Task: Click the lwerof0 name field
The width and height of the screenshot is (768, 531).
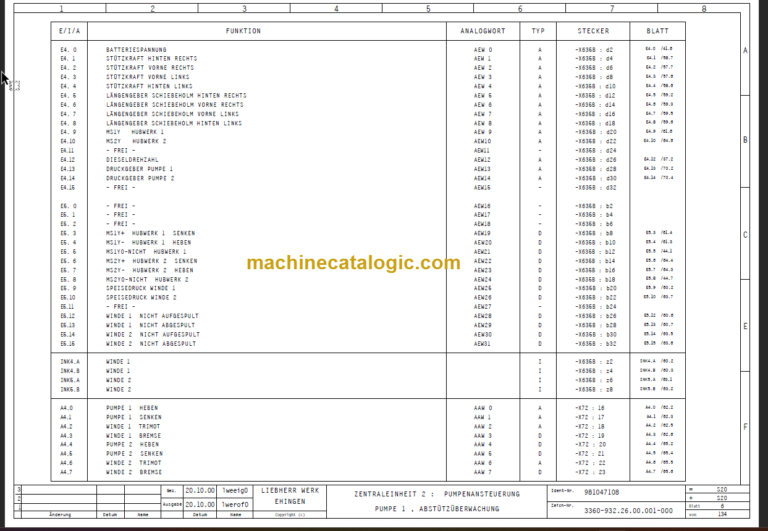Action: pos(235,504)
